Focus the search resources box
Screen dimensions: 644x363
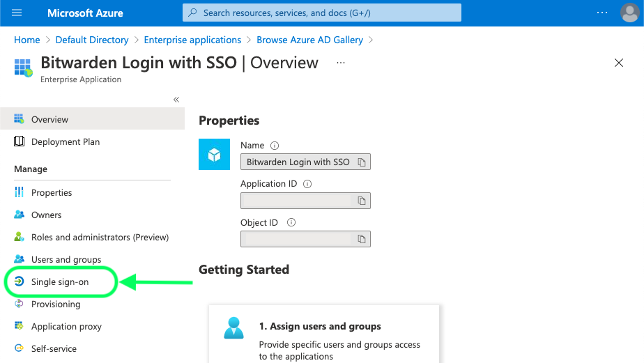coord(321,13)
